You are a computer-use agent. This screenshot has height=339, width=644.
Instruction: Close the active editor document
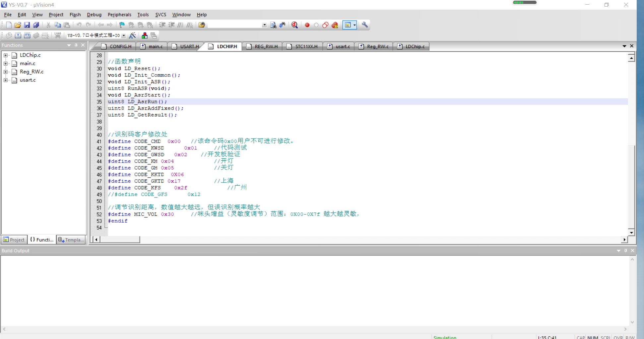click(x=632, y=46)
